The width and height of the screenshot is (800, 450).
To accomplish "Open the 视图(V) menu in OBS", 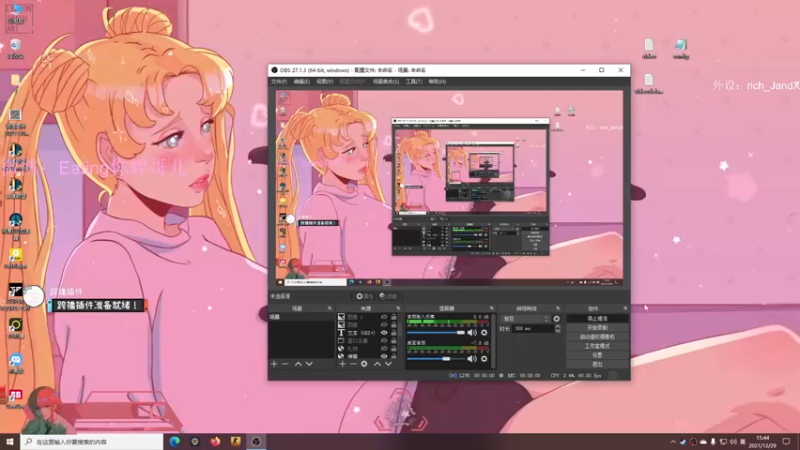I will point(324,82).
